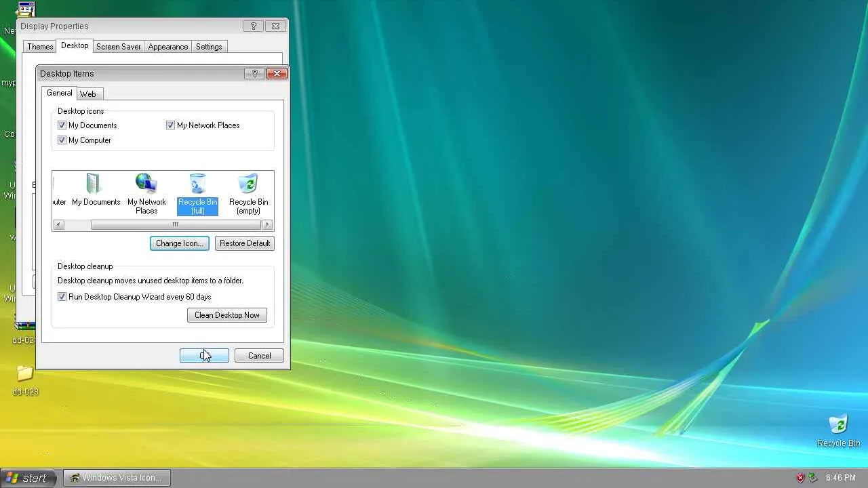
Task: Close the Display Properties window
Action: click(275, 26)
